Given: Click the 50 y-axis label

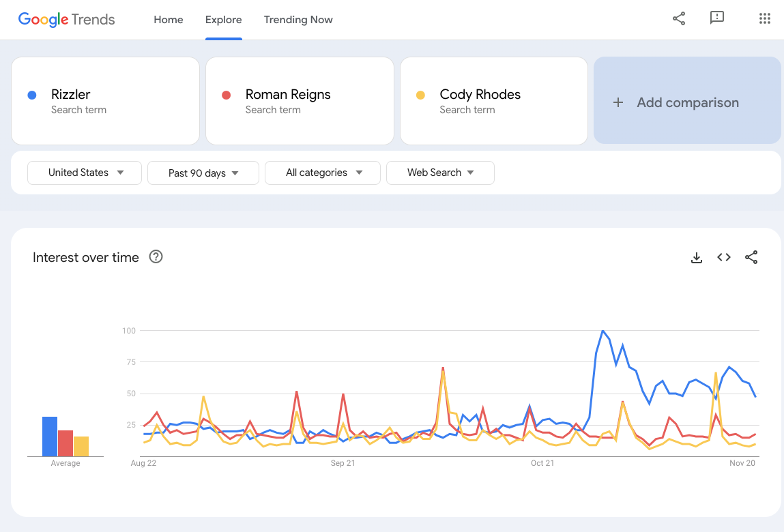Looking at the screenshot, I should pos(131,394).
